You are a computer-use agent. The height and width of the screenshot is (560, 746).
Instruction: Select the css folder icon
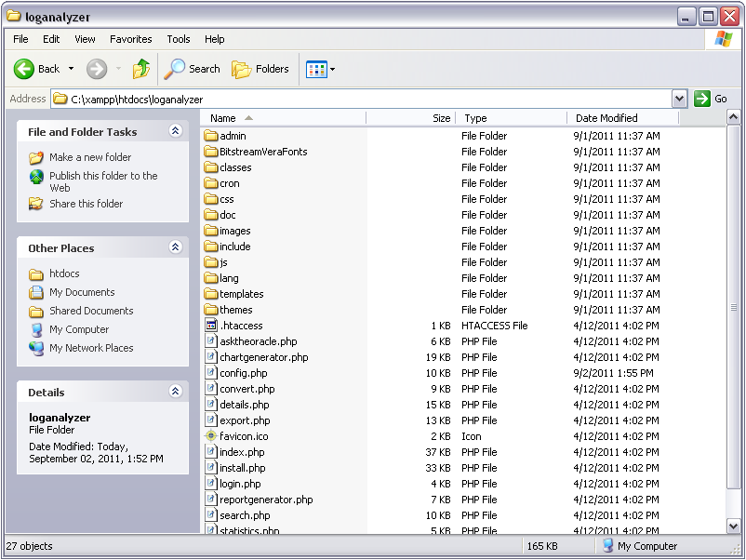(x=211, y=199)
